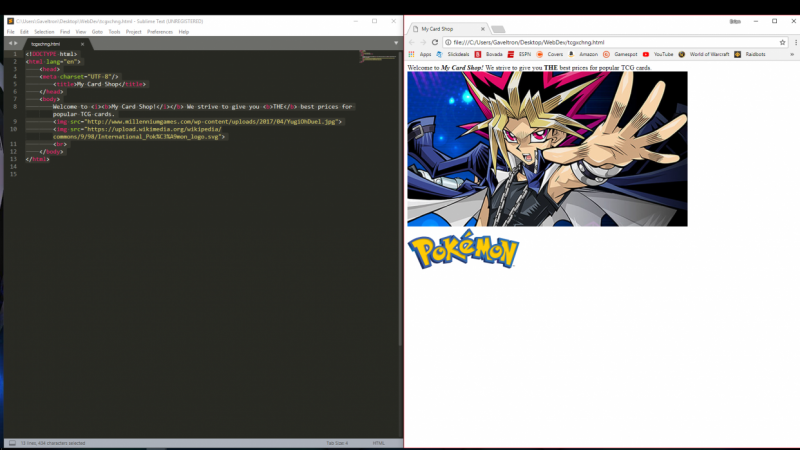800x450 pixels.
Task: Open the Covers bookmark
Action: pos(550,54)
